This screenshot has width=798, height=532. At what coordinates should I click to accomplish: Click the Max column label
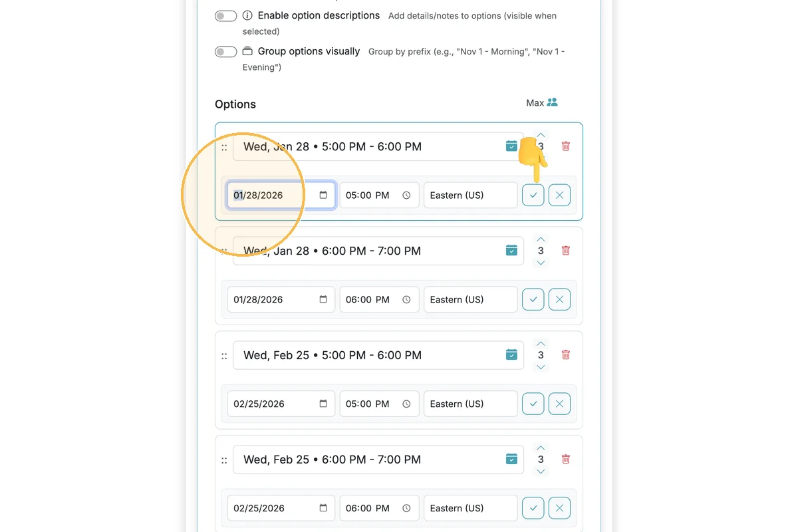pos(535,103)
